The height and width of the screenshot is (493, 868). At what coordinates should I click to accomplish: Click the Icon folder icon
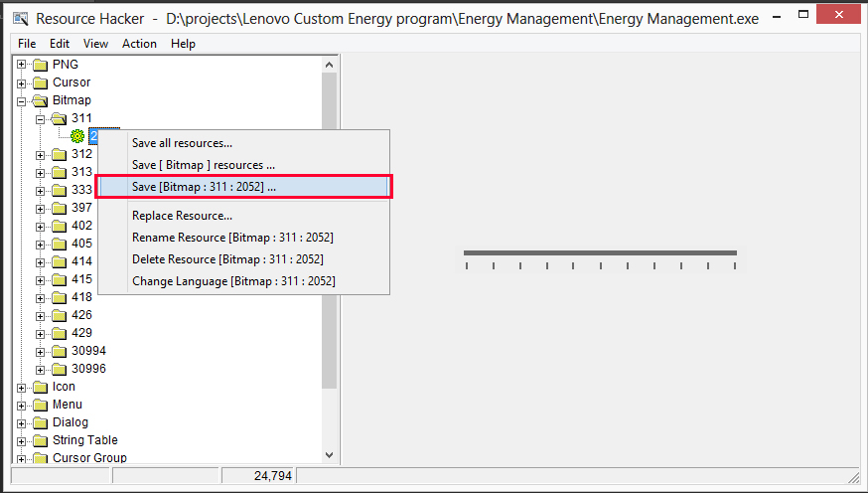click(x=40, y=388)
